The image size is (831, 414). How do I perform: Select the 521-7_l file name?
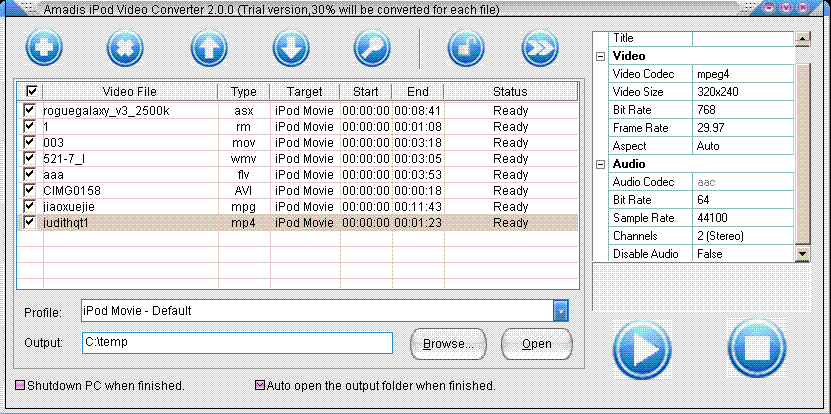pos(64,158)
